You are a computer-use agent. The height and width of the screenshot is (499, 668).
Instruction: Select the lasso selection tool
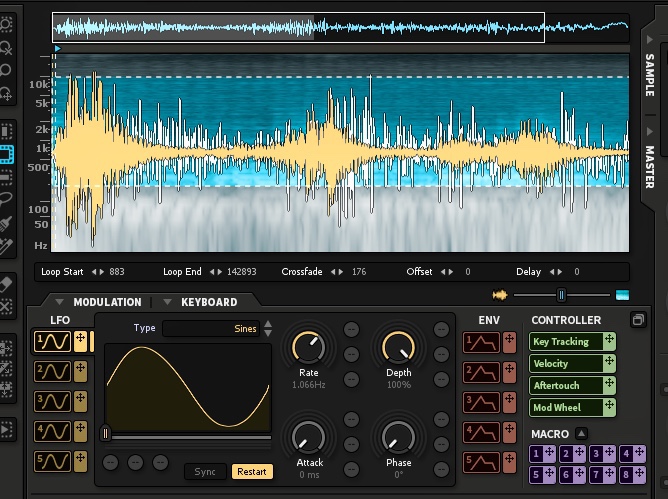click(x=7, y=200)
